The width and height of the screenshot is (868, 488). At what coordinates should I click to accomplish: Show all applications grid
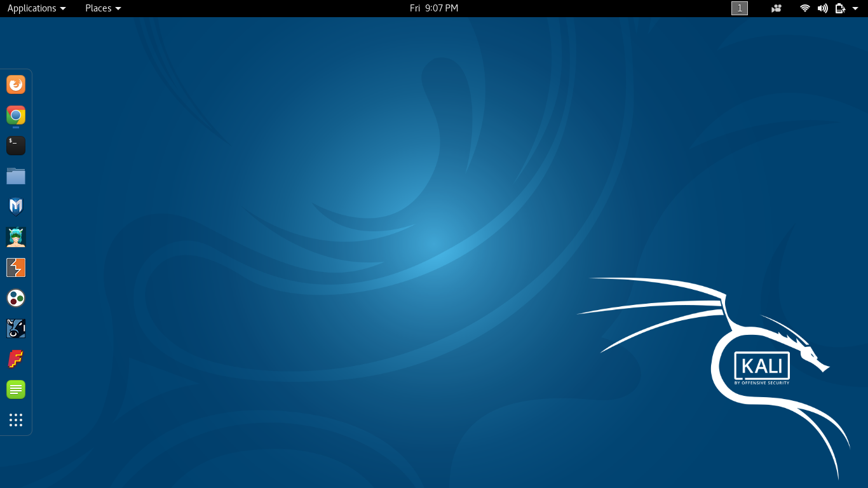[x=16, y=420]
